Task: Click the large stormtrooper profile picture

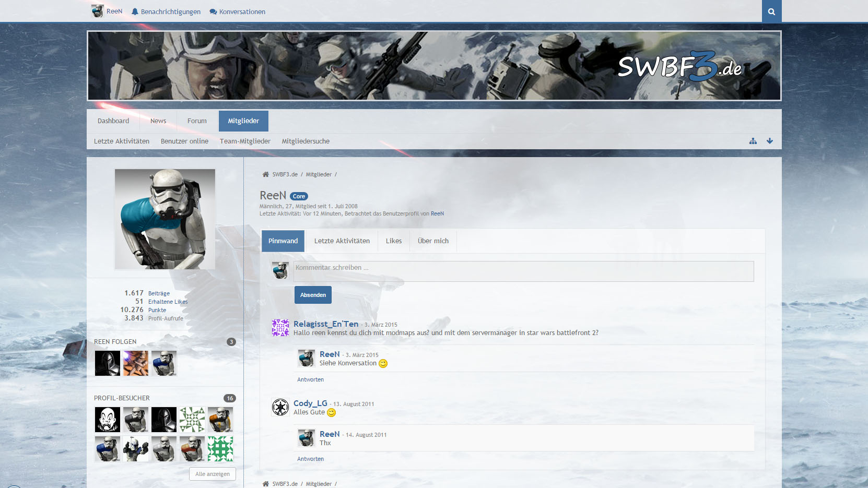Action: point(165,219)
